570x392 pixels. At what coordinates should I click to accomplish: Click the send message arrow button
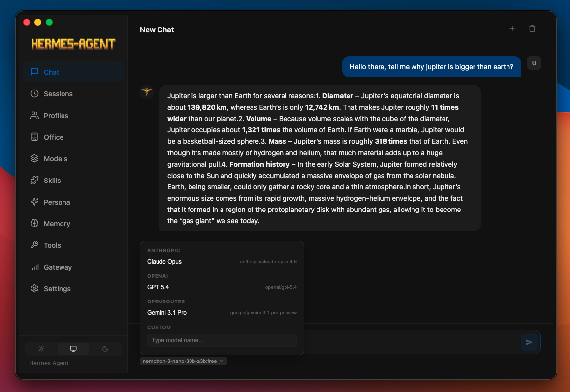click(x=529, y=342)
